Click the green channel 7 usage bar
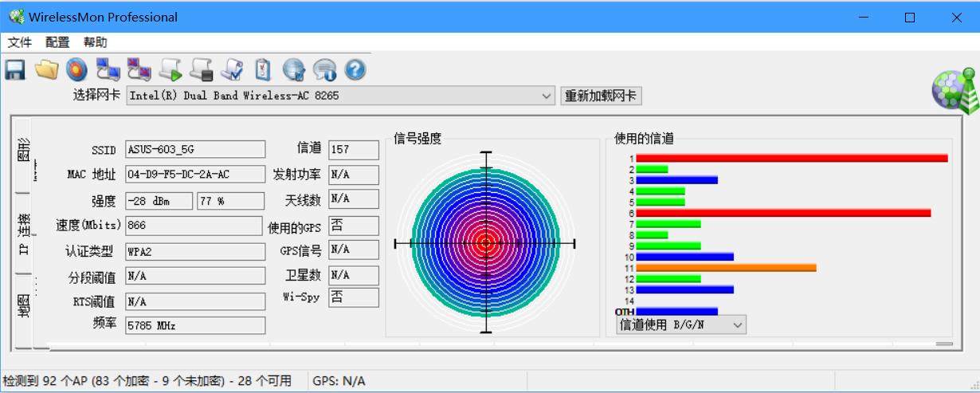This screenshot has height=393, width=980. [668, 224]
